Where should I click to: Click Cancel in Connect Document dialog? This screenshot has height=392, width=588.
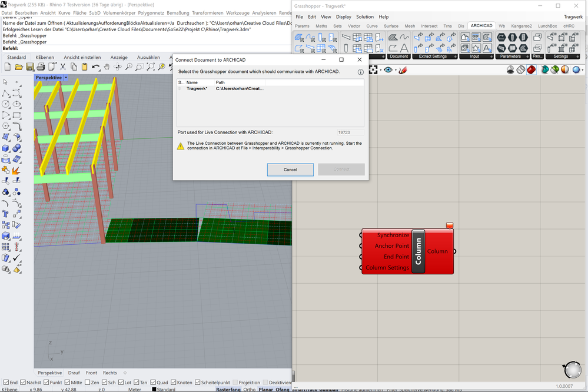pos(290,170)
